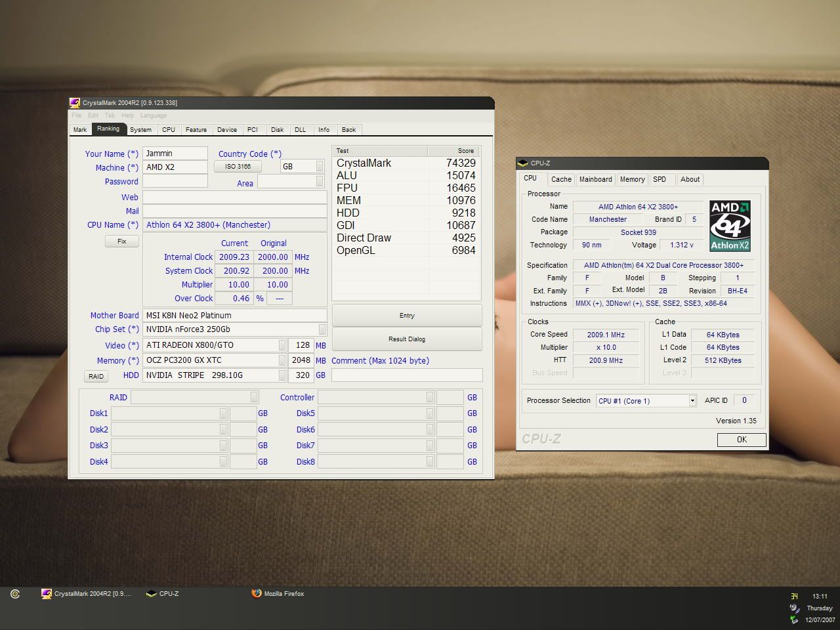The height and width of the screenshot is (630, 840).
Task: Click the AMD Athlon 64 X2 logo
Action: click(x=730, y=226)
